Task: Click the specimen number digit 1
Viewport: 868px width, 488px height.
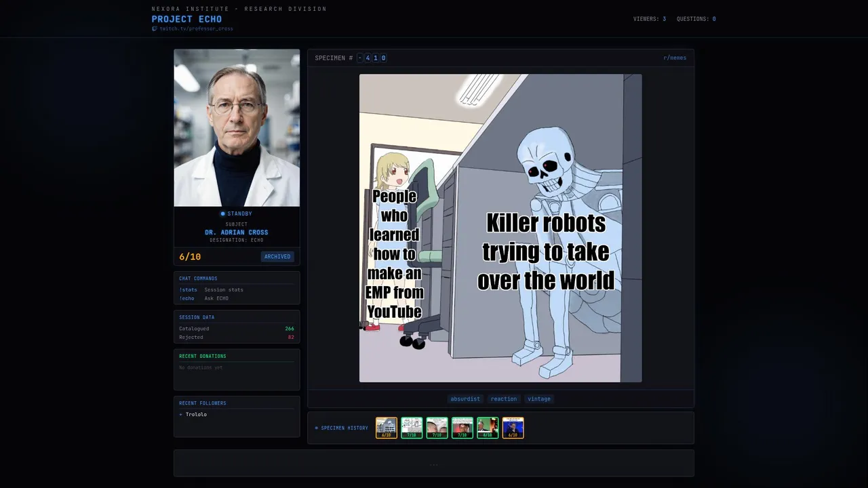Action: point(375,58)
